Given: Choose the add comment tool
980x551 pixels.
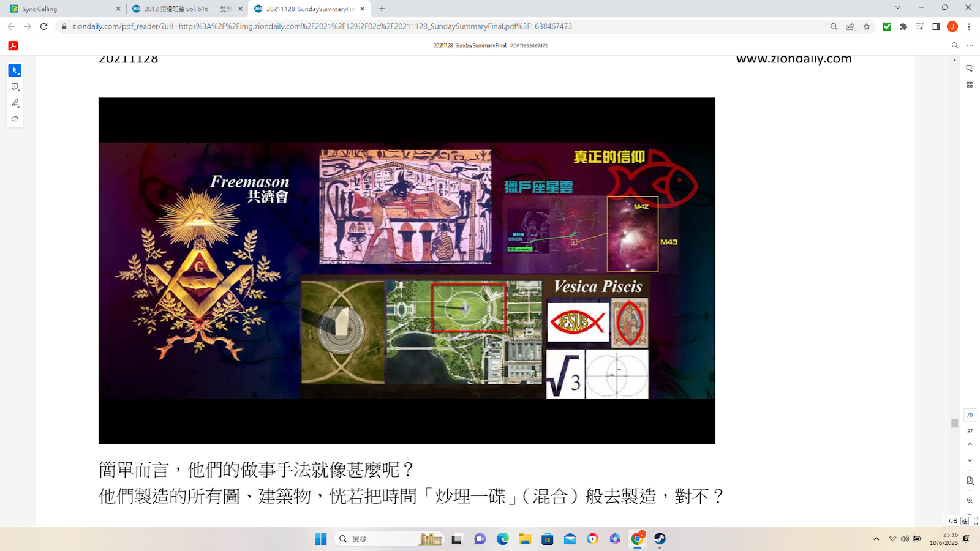Looking at the screenshot, I should tap(15, 87).
